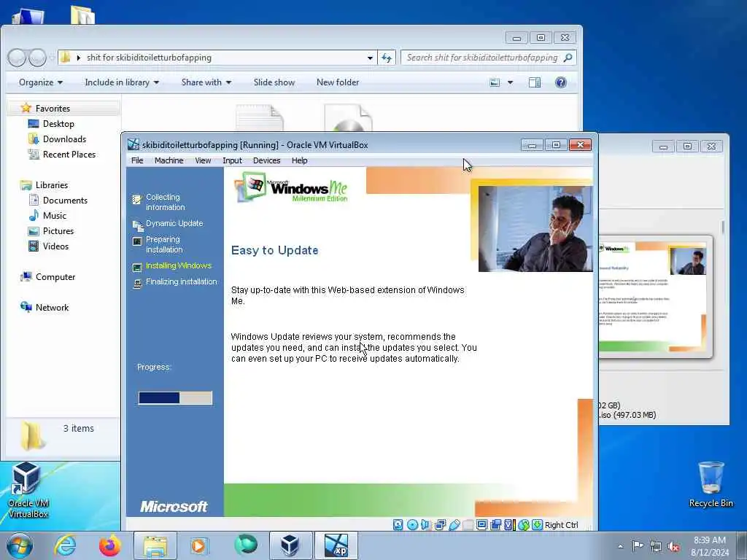Click the blue Explorer help icon
The height and width of the screenshot is (560, 747).
click(561, 82)
